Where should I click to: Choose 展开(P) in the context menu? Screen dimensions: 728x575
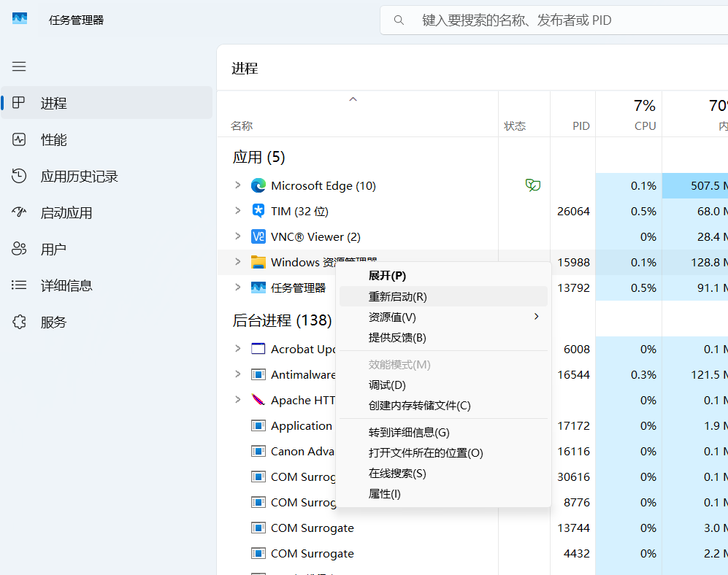pos(443,276)
